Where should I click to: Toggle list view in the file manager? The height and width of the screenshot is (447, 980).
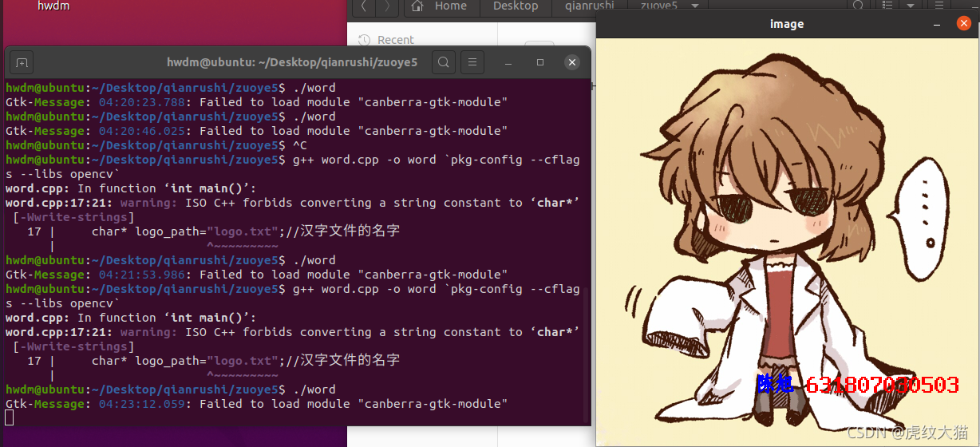[x=888, y=6]
